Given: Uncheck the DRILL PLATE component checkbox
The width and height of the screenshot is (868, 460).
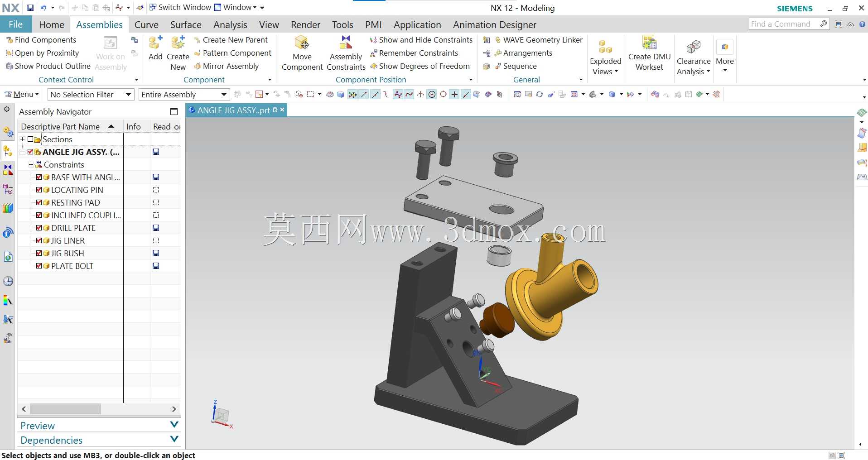Looking at the screenshot, I should [x=39, y=228].
